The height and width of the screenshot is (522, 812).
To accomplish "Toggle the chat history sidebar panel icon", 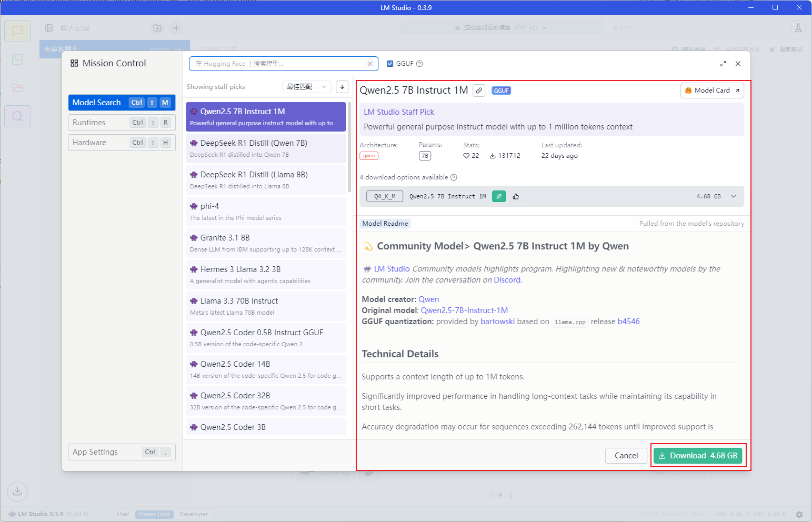I will [49, 28].
